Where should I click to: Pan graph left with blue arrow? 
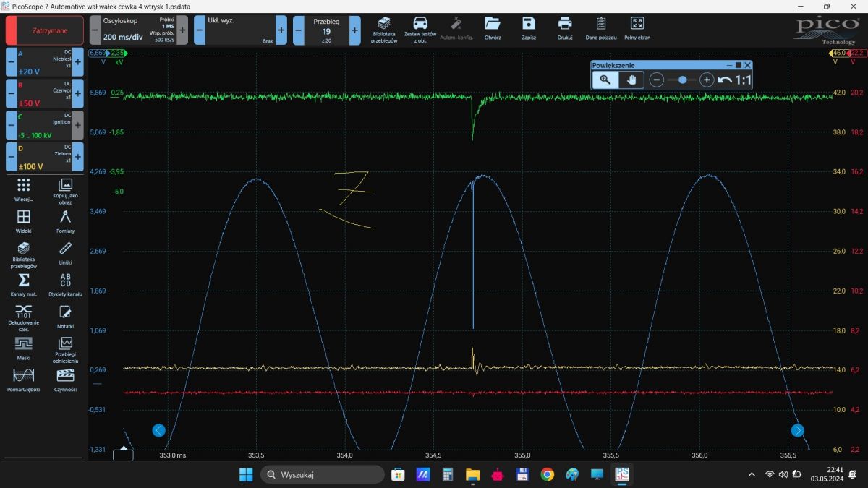pos(159,430)
